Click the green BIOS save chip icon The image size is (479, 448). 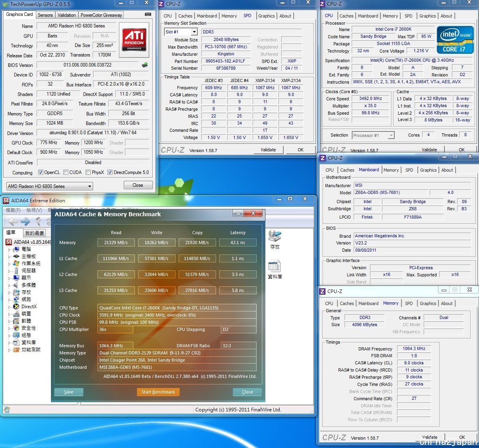[x=145, y=65]
